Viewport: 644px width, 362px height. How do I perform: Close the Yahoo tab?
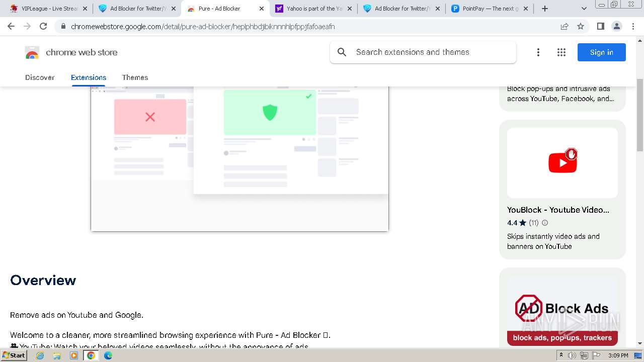pyautogui.click(x=350, y=9)
